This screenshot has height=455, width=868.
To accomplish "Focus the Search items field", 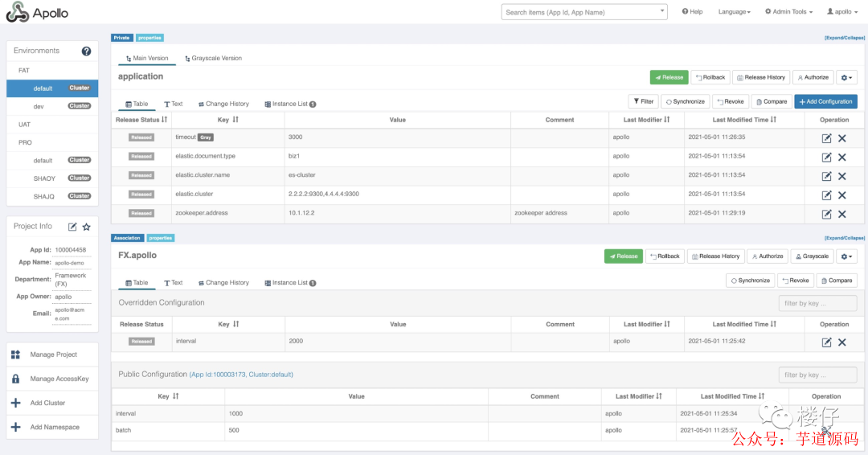I will tap(584, 12).
